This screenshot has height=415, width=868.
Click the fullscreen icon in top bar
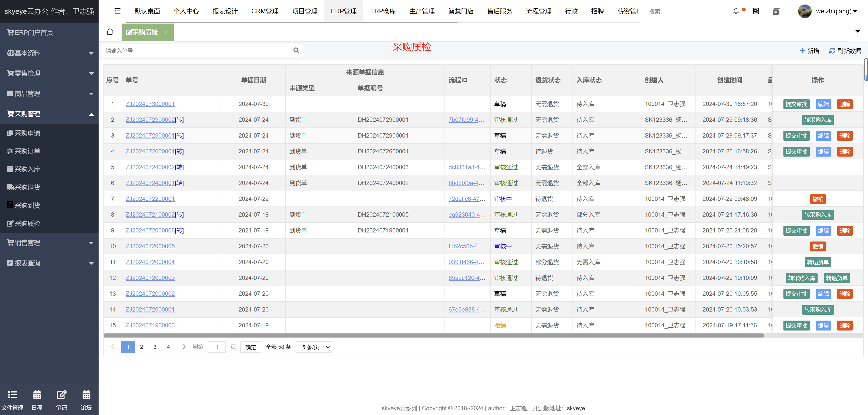pos(756,11)
